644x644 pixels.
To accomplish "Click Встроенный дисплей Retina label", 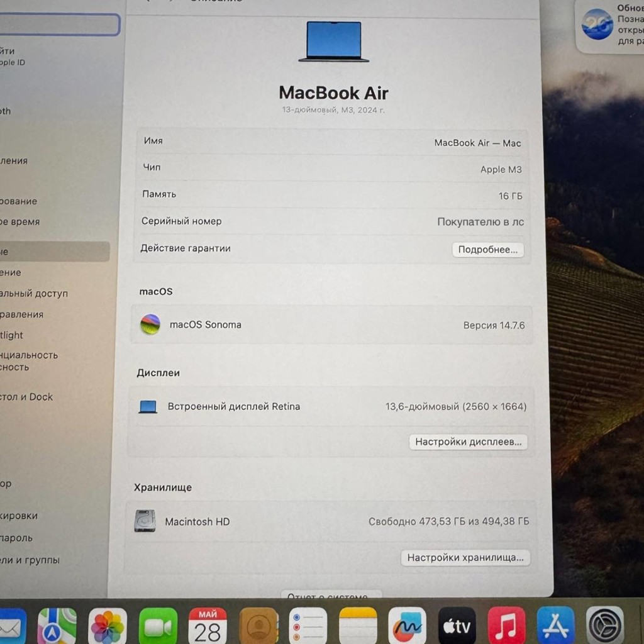I will point(234,406).
